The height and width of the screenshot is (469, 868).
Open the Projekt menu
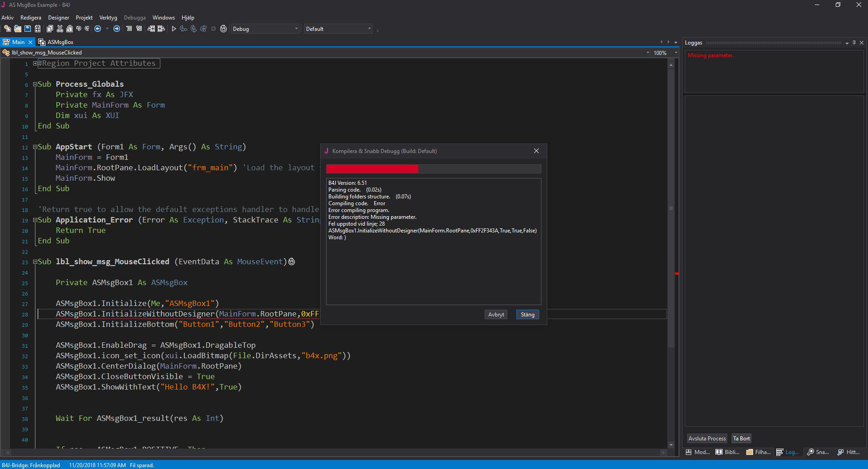(84, 18)
